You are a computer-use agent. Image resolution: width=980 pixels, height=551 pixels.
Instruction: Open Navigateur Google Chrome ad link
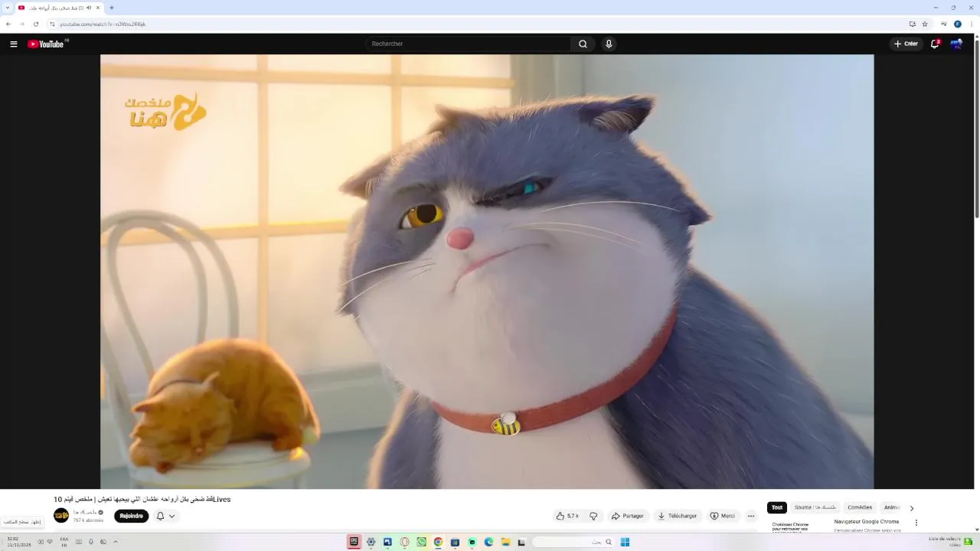point(866,522)
